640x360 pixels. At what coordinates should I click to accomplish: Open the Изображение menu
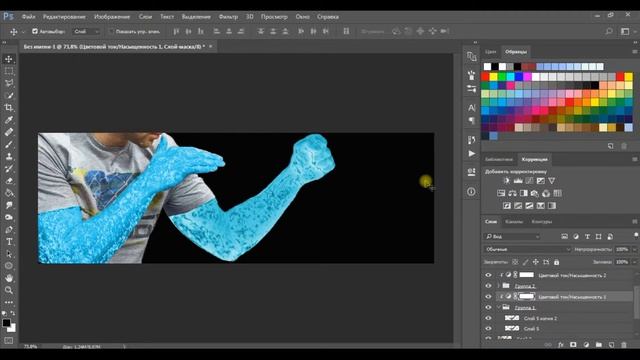[112, 17]
